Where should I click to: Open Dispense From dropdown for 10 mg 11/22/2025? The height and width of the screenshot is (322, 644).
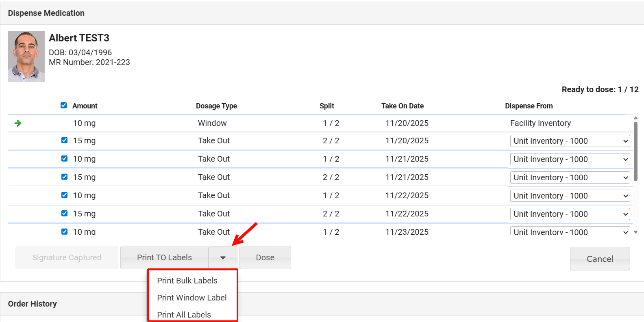point(570,196)
